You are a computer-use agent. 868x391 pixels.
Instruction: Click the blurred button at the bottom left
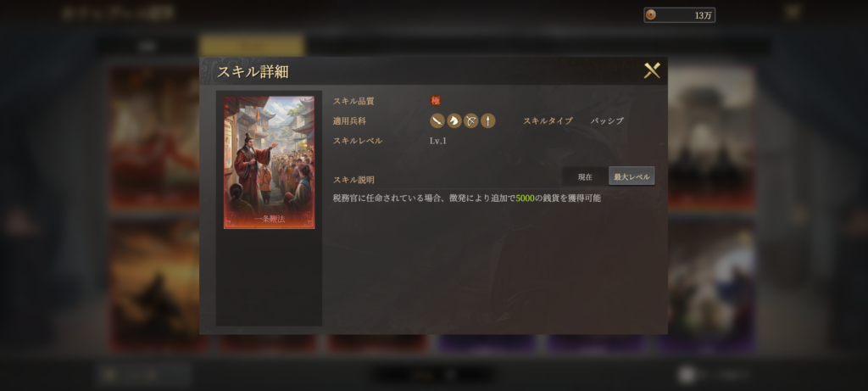pos(144,375)
